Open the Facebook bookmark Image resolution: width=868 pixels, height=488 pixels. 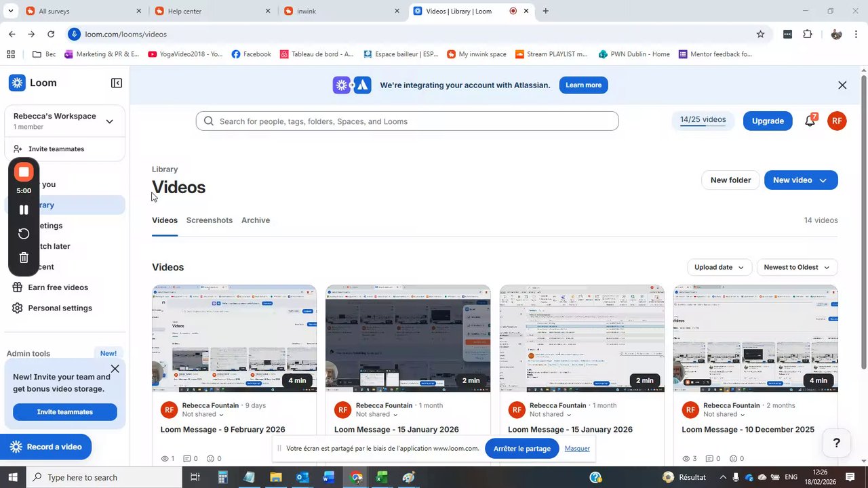[251, 54]
